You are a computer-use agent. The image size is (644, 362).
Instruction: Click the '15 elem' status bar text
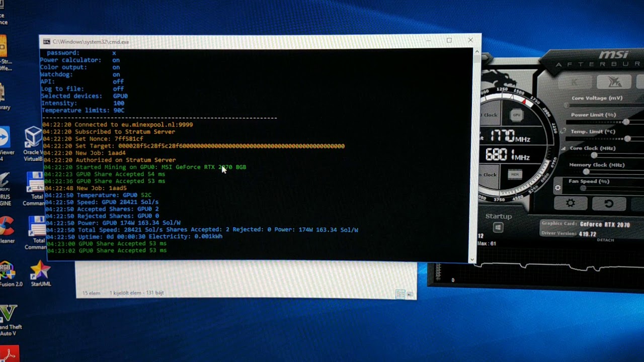point(92,293)
